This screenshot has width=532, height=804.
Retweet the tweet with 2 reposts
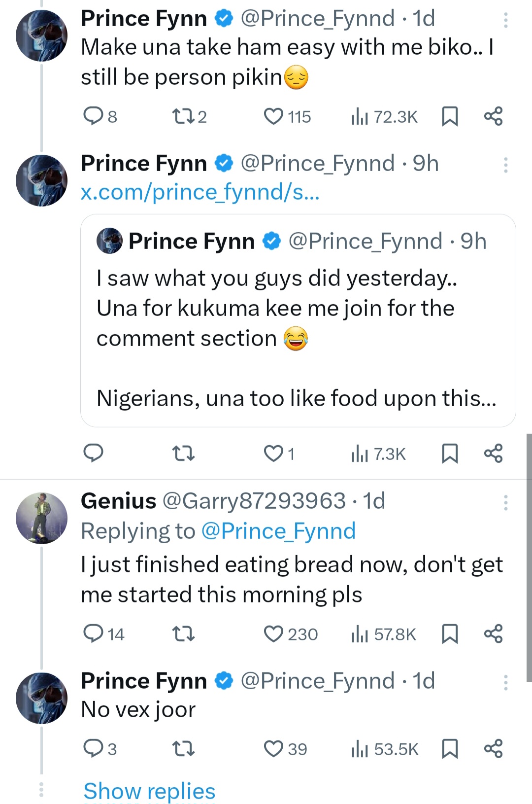coord(183,117)
